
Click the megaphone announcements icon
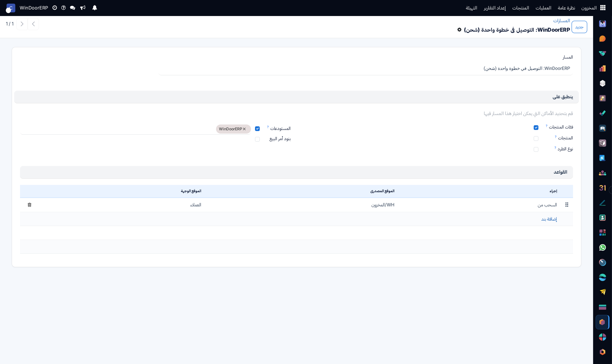(83, 8)
